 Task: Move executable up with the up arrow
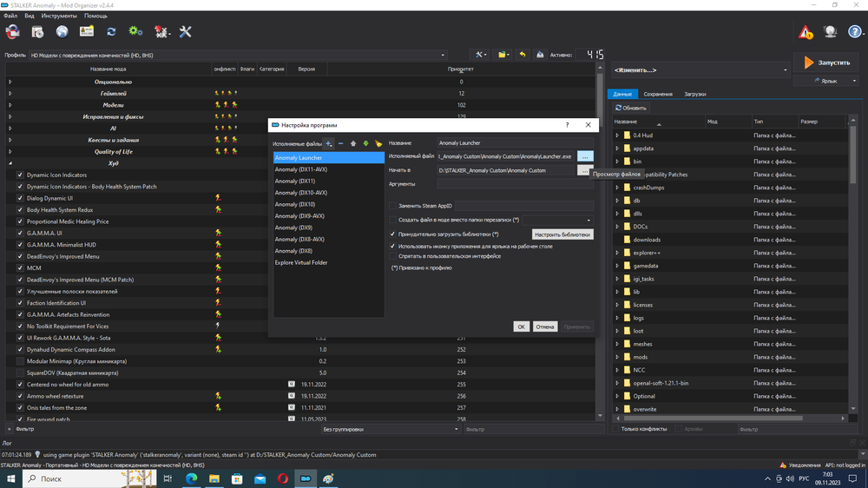[353, 143]
